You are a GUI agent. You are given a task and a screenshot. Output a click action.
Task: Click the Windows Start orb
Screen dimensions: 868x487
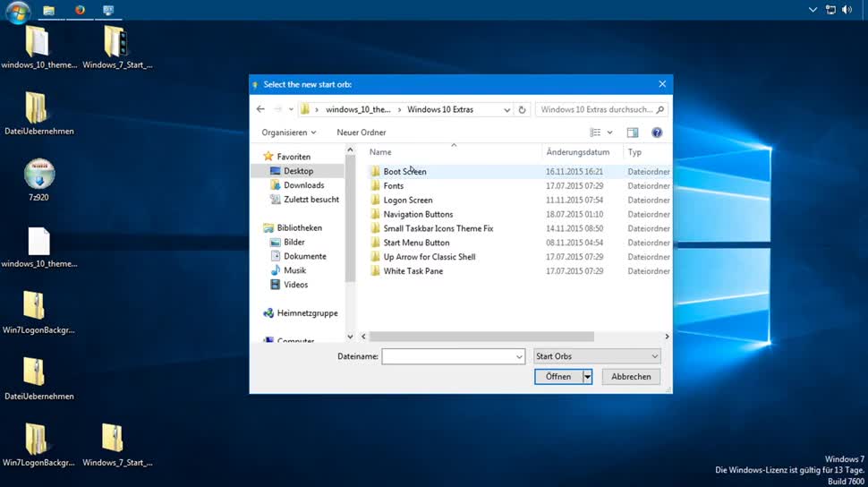[x=18, y=11]
